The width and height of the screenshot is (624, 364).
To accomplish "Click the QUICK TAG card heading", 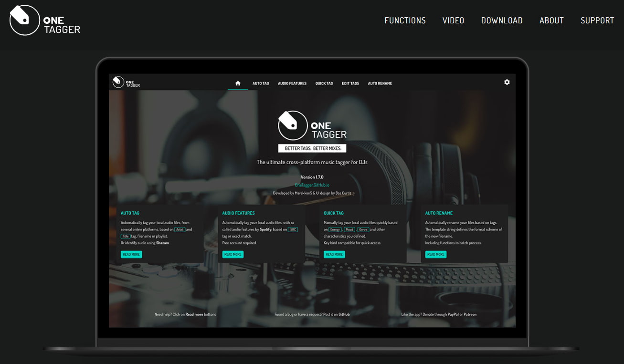I will [x=334, y=213].
